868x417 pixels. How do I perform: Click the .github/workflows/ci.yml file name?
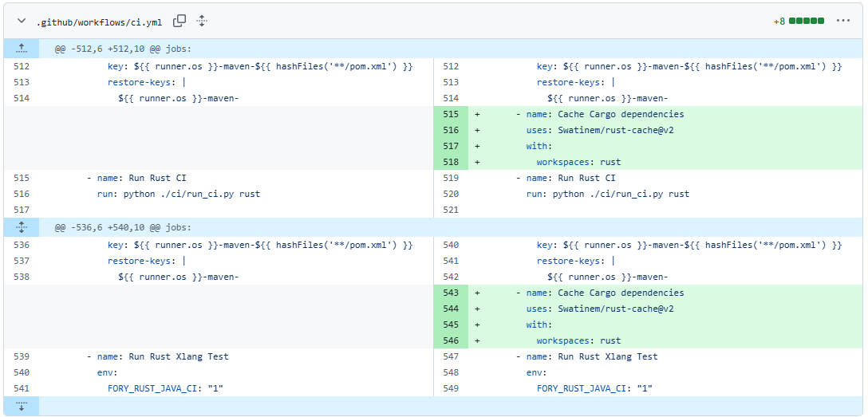coord(99,22)
